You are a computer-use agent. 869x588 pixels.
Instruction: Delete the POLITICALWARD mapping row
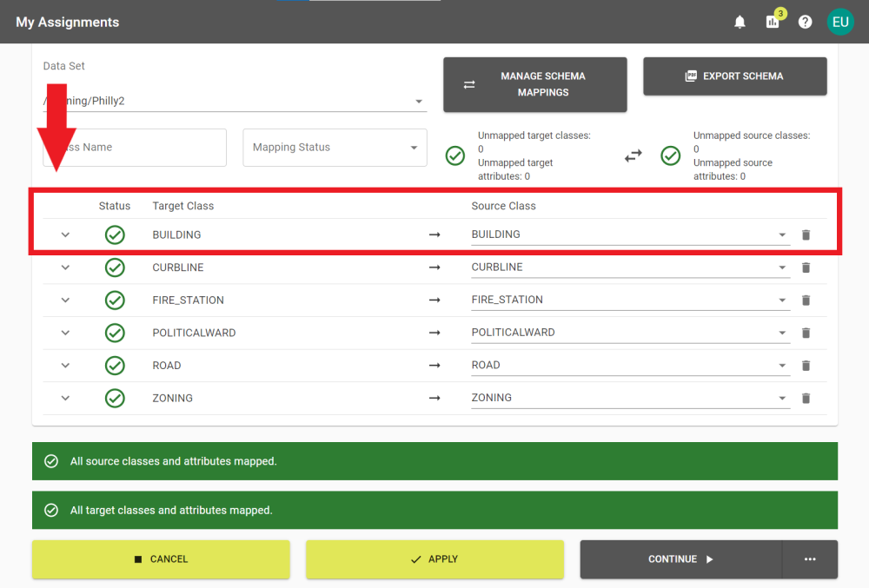[806, 333]
